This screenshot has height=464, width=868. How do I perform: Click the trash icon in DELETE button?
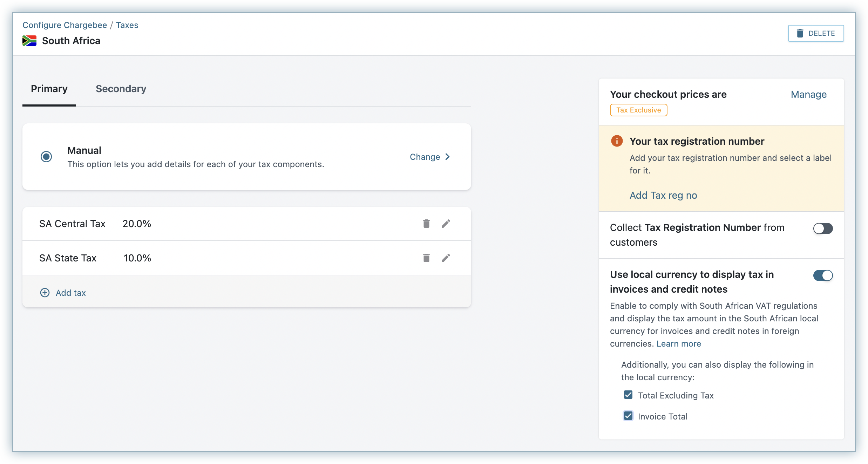point(800,33)
